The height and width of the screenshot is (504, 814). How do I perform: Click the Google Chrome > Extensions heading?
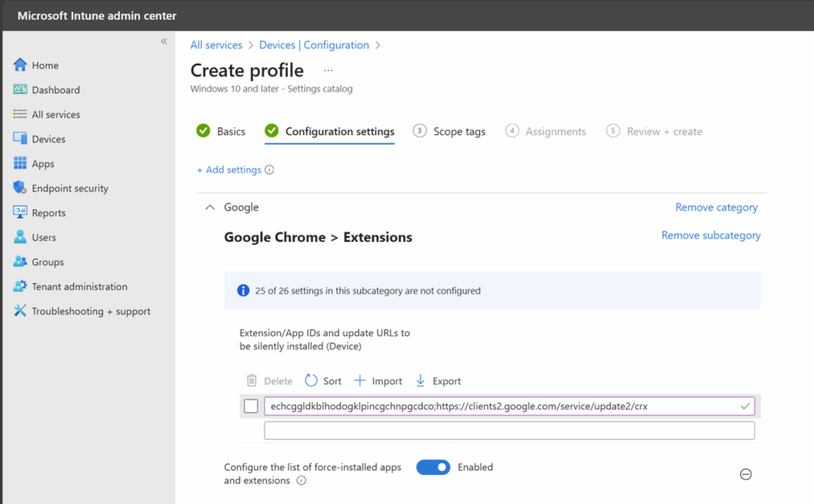318,237
